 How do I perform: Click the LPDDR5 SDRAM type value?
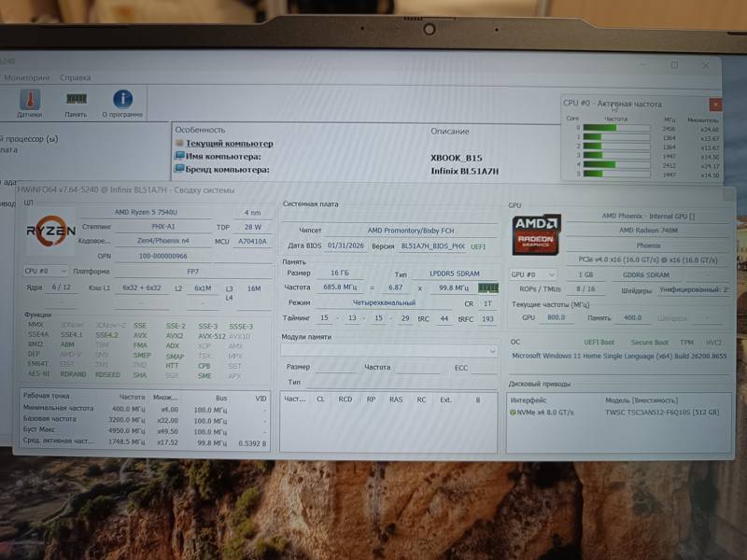click(x=455, y=273)
